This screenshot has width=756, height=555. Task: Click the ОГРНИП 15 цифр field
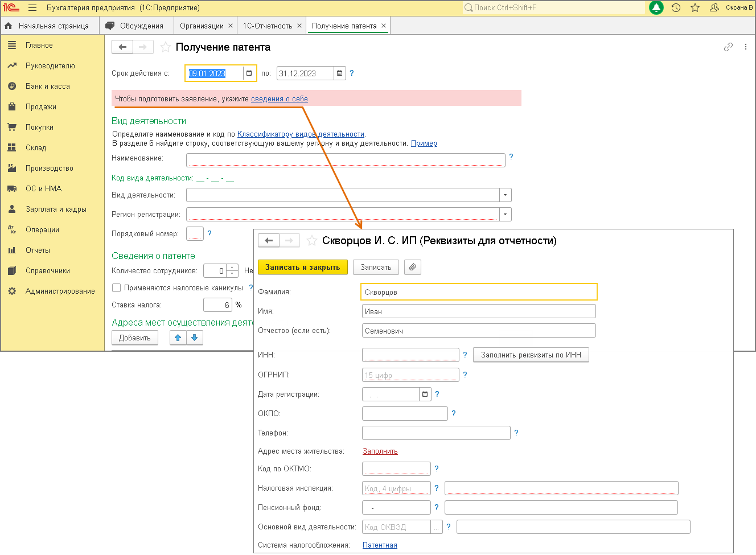(x=410, y=375)
